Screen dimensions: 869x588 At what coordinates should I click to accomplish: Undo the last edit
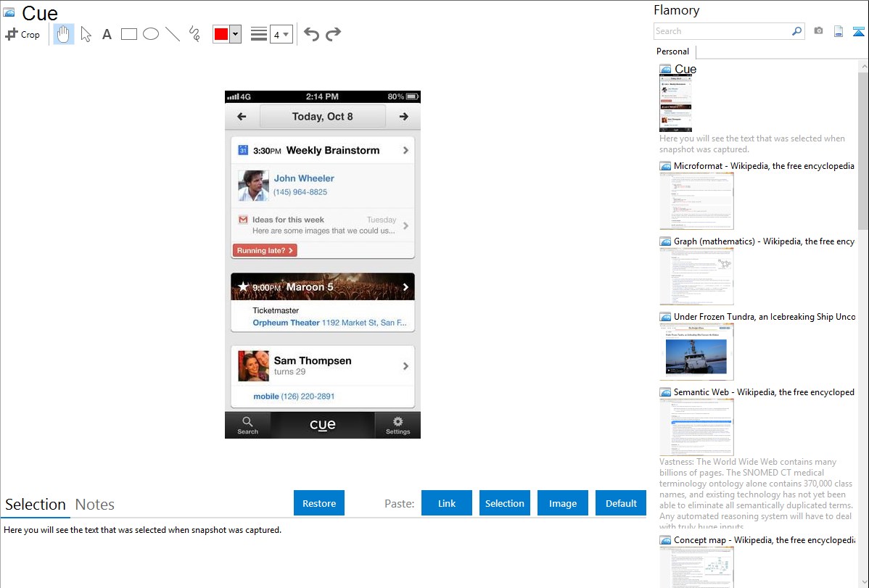pyautogui.click(x=311, y=34)
